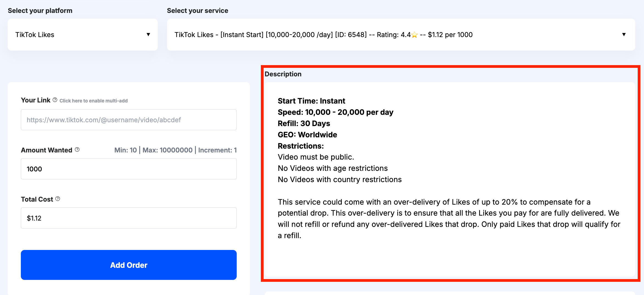Click the Description heading

(x=283, y=74)
